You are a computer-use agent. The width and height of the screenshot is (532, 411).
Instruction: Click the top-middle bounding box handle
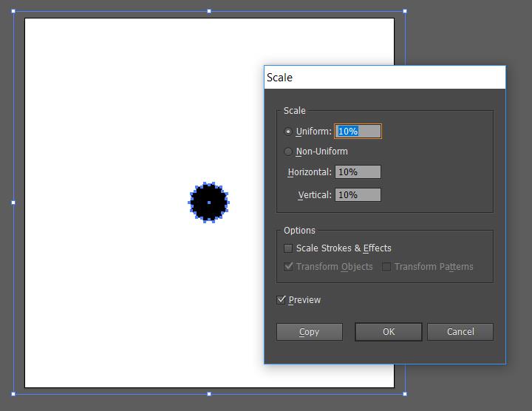click(209, 11)
